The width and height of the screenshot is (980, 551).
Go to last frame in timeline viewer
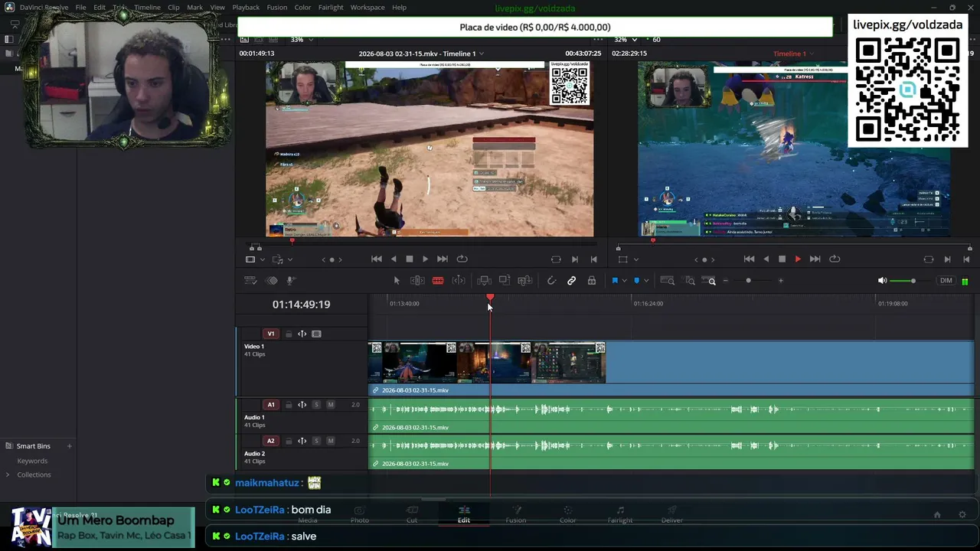[x=815, y=259]
